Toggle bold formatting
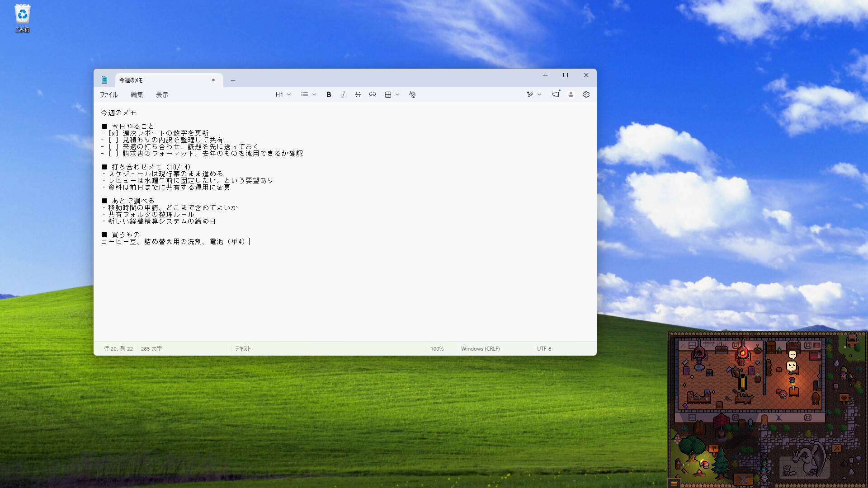This screenshot has width=868, height=488. (x=329, y=94)
